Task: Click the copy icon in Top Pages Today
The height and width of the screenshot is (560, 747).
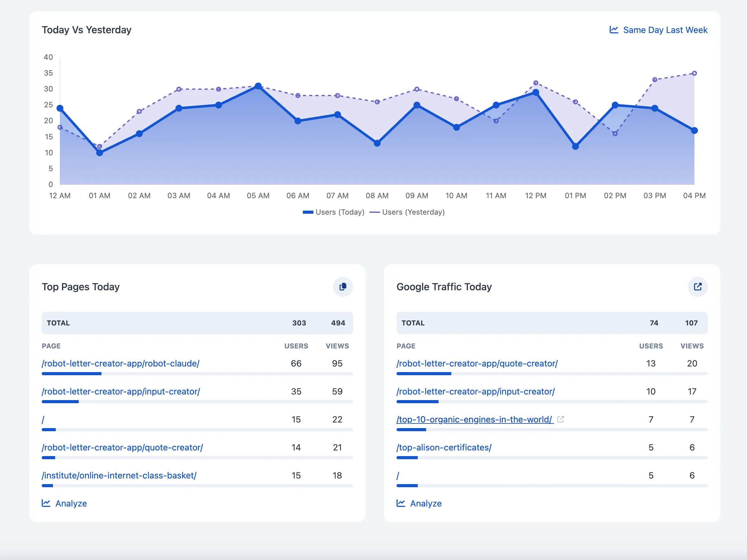Action: 343,287
